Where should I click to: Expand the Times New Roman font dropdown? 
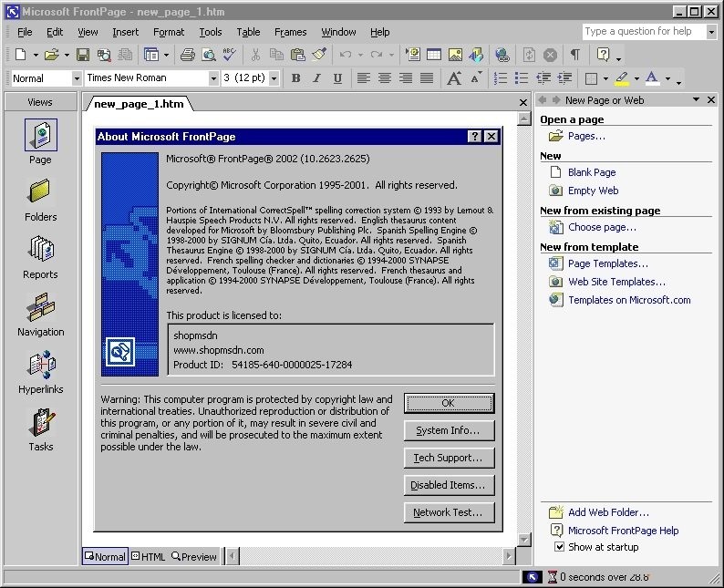point(213,78)
